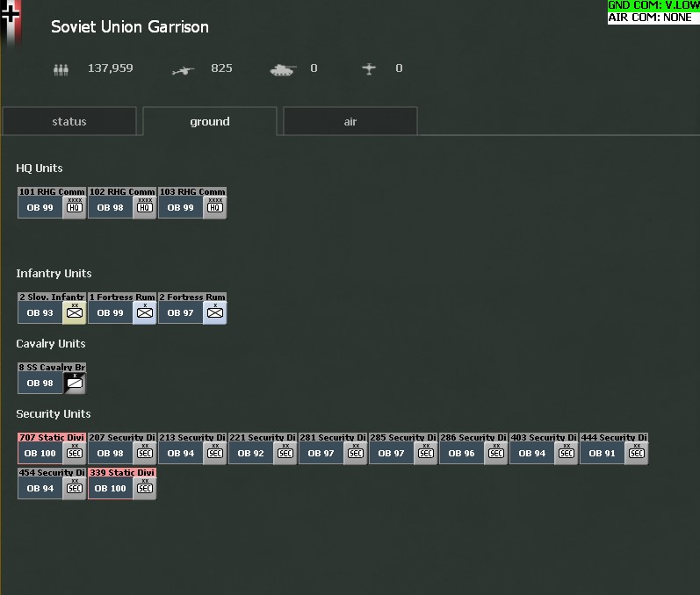Viewport: 700px width, 595px height.
Task: Click the Infantry Units heading
Action: (54, 274)
